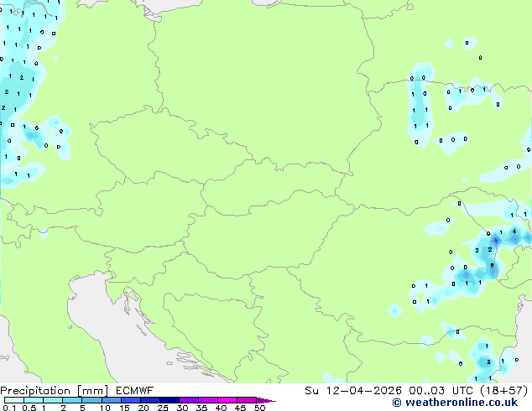Image resolution: width=532 pixels, height=411 pixels.
Task: Click the '[mm]' unit label
Action: [92, 391]
